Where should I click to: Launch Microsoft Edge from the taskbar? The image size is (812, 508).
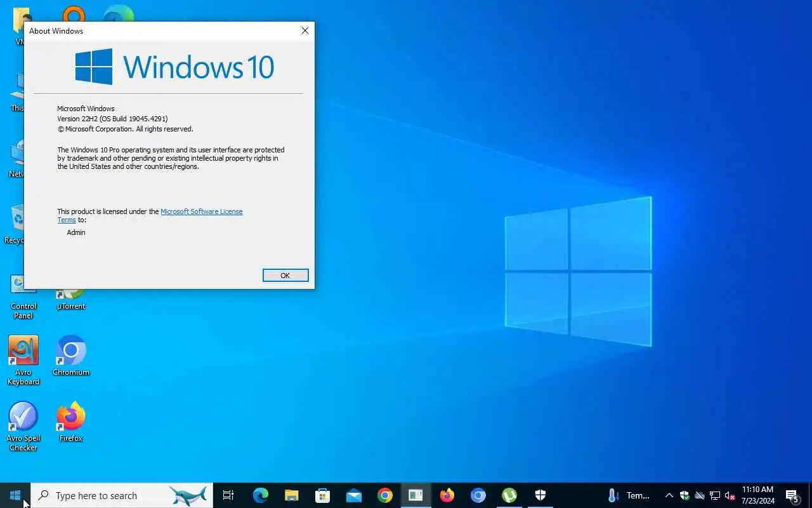(260, 495)
